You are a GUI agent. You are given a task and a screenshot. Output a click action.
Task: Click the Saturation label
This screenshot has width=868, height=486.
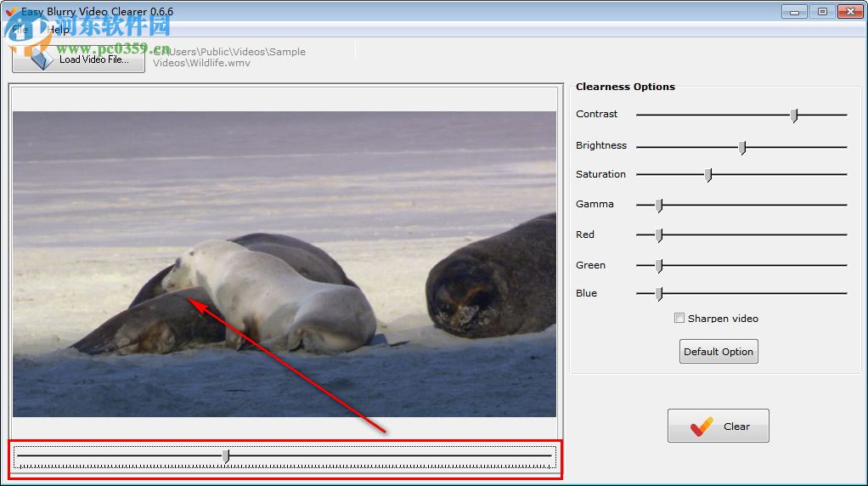[x=600, y=174]
